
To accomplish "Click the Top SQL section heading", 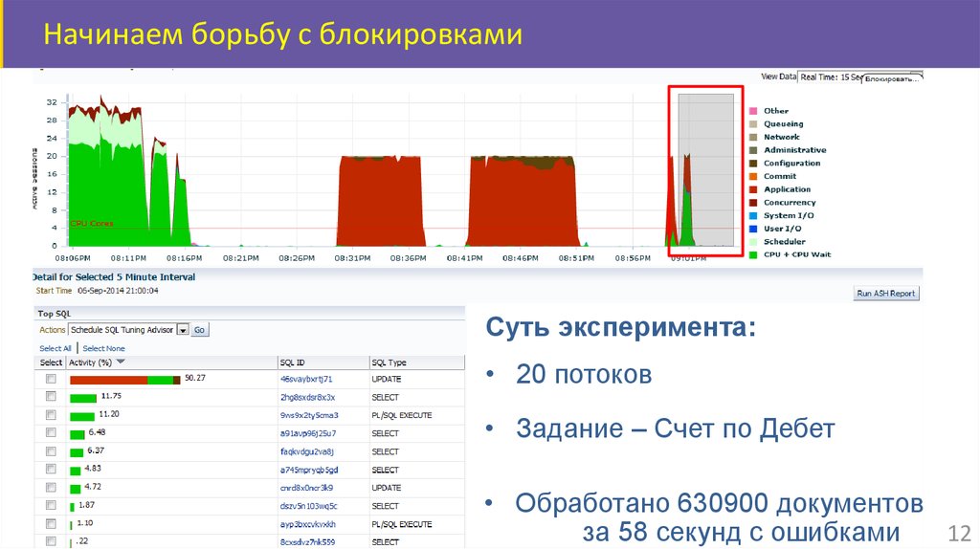I will 55,314.
